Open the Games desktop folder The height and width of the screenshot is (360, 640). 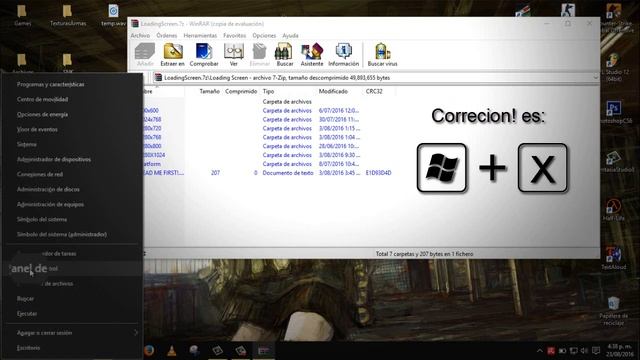22,16
